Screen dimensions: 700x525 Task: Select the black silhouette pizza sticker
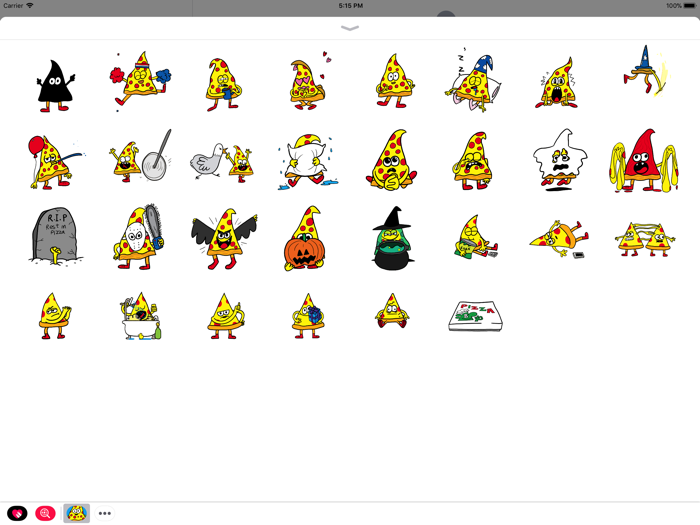55,86
